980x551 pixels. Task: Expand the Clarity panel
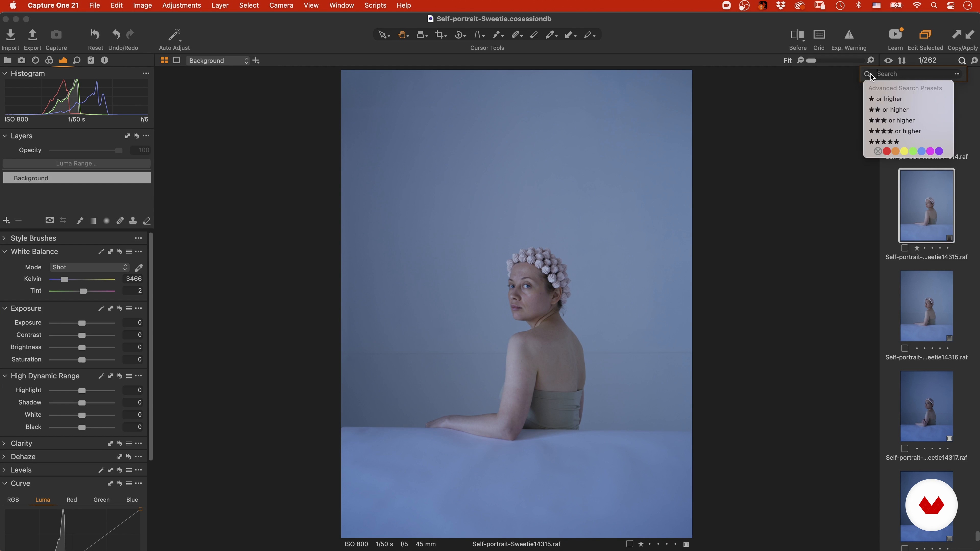[4, 444]
